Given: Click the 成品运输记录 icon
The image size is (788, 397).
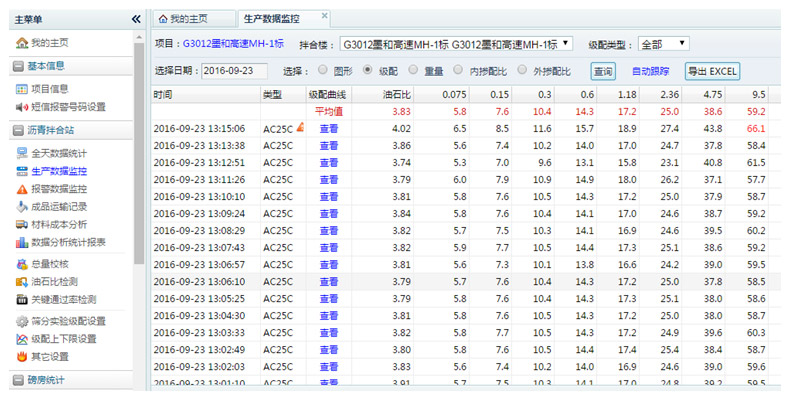Looking at the screenshot, I should coord(22,207).
